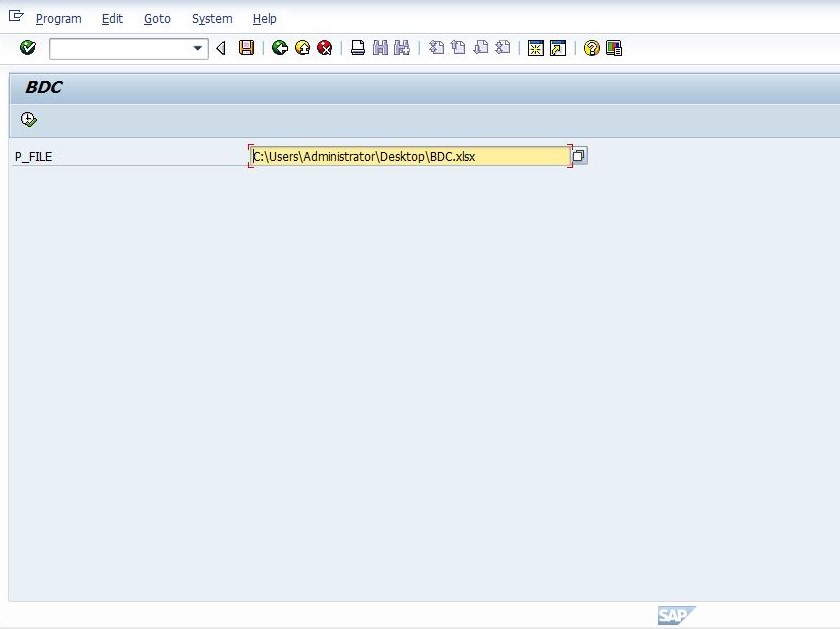Create a new SAP session icon
The height and width of the screenshot is (629, 840).
(x=536, y=47)
